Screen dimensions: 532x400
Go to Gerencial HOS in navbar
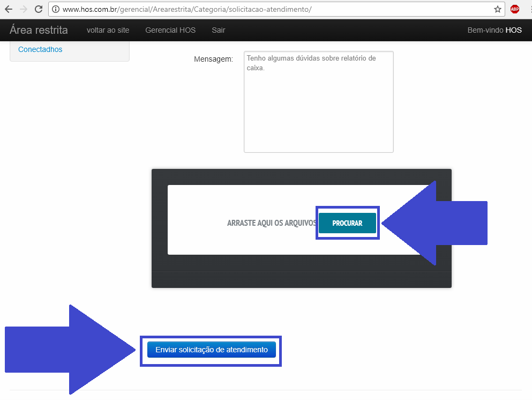170,30
